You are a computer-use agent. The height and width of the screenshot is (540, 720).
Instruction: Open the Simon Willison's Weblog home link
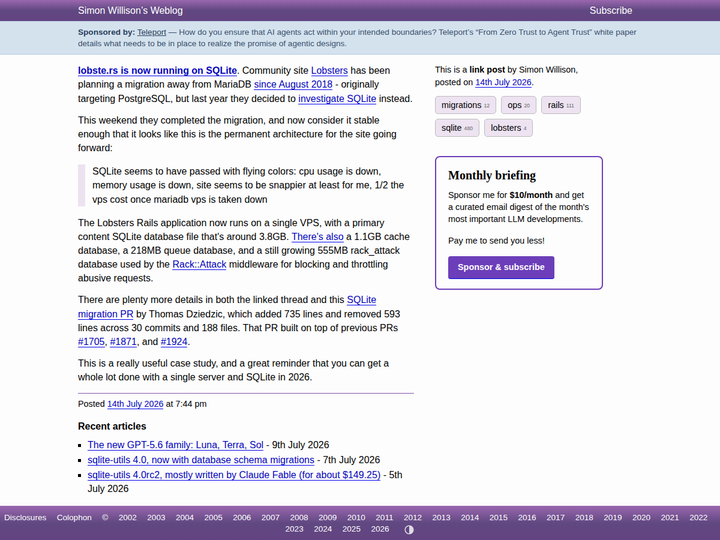click(130, 11)
